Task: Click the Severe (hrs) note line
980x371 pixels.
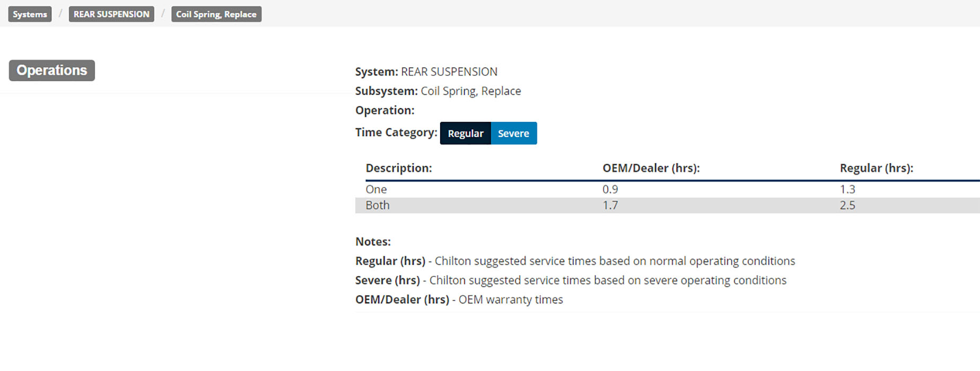Action: pos(571,280)
